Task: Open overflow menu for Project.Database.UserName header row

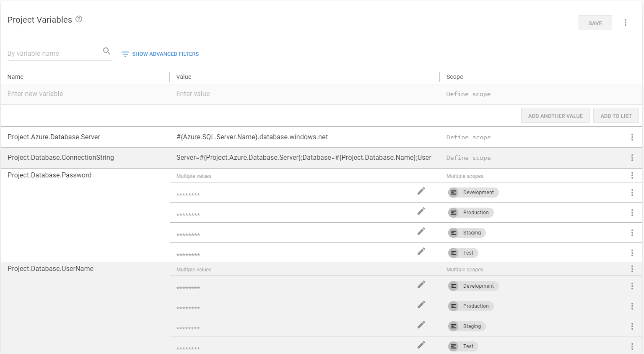Action: pyautogui.click(x=632, y=269)
